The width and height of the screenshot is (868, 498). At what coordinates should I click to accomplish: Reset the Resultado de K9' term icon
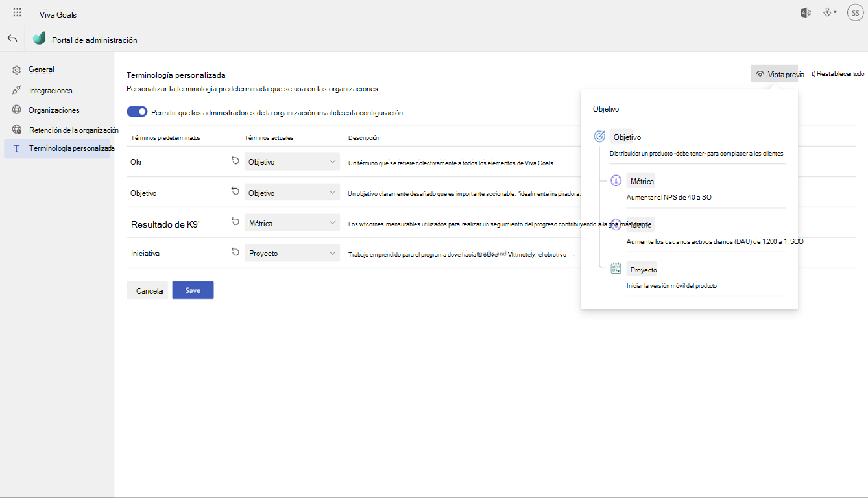tap(235, 222)
